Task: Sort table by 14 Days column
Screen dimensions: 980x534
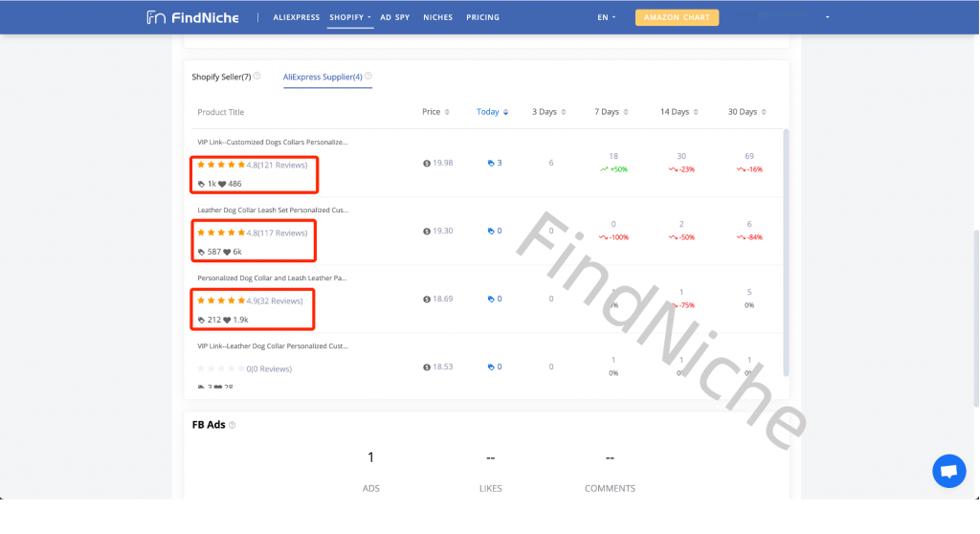Action: [679, 112]
